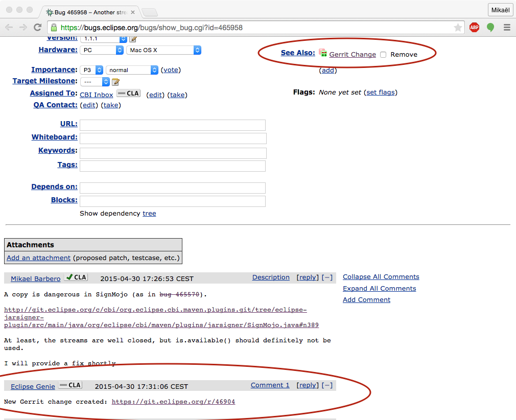Image resolution: width=516 pixels, height=420 pixels.
Task: Click in the Keywords input field
Action: pyautogui.click(x=173, y=153)
